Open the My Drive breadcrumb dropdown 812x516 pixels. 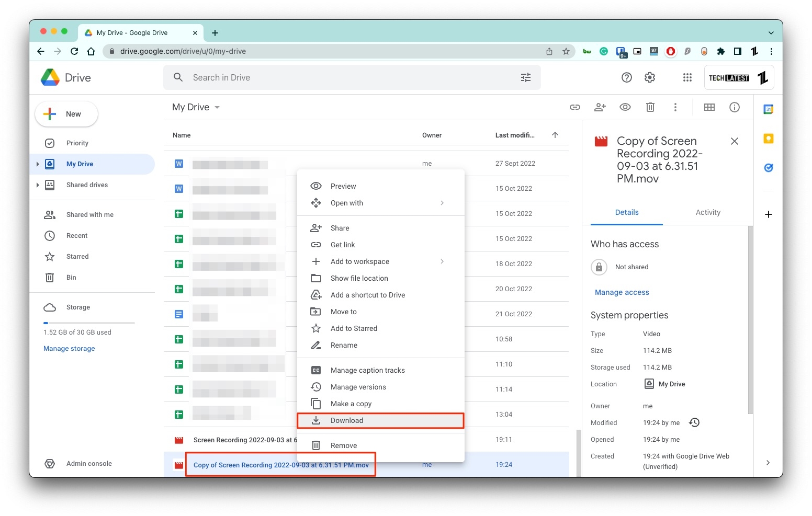click(x=218, y=107)
